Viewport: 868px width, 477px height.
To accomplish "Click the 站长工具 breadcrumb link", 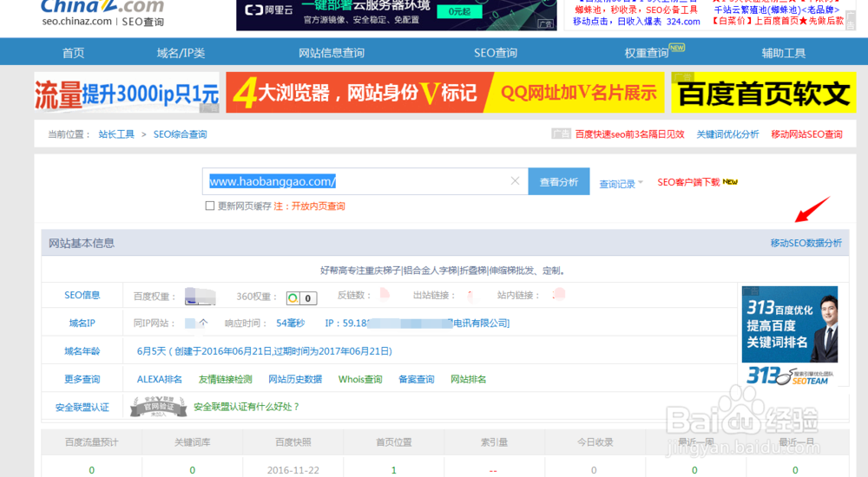I will tap(116, 134).
